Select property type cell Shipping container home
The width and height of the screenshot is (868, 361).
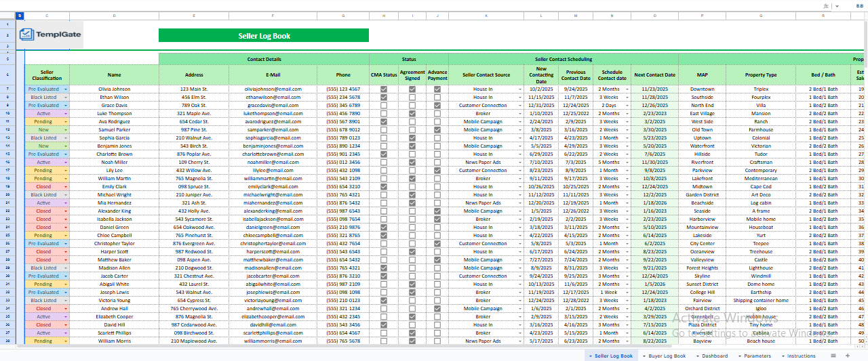pos(760,300)
